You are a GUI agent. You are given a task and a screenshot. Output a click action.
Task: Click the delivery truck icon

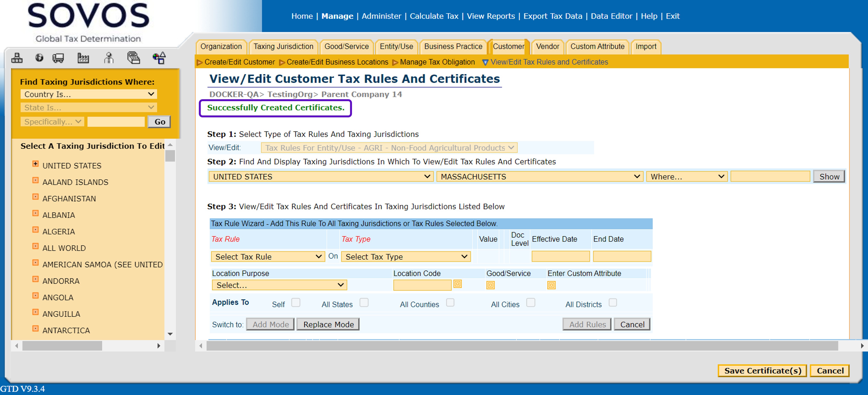58,58
